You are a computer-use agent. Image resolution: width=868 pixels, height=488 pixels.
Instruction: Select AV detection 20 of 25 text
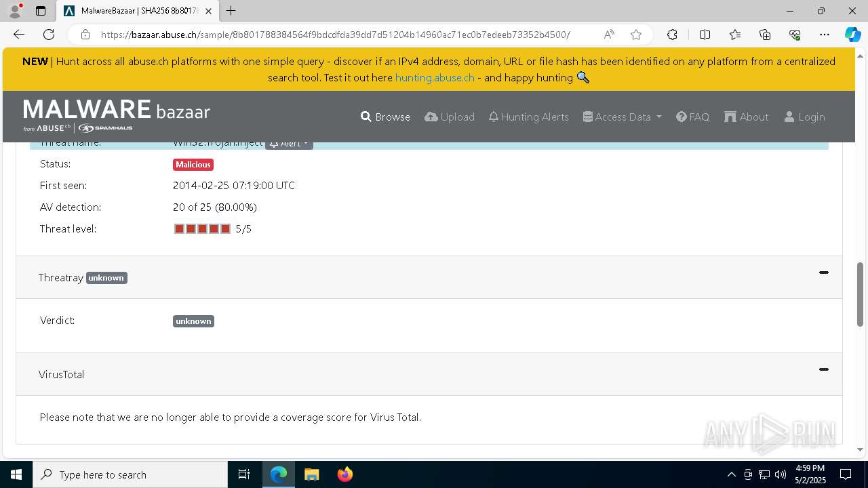pos(215,207)
